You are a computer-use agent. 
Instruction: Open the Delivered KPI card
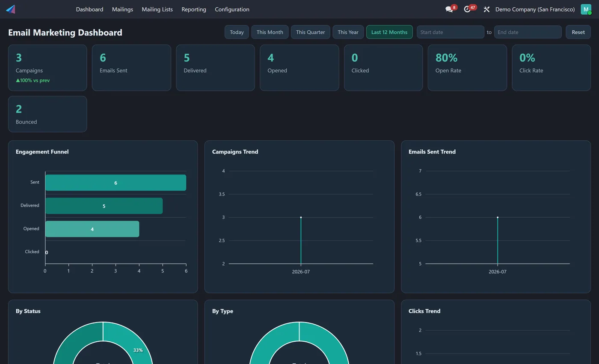click(x=215, y=68)
